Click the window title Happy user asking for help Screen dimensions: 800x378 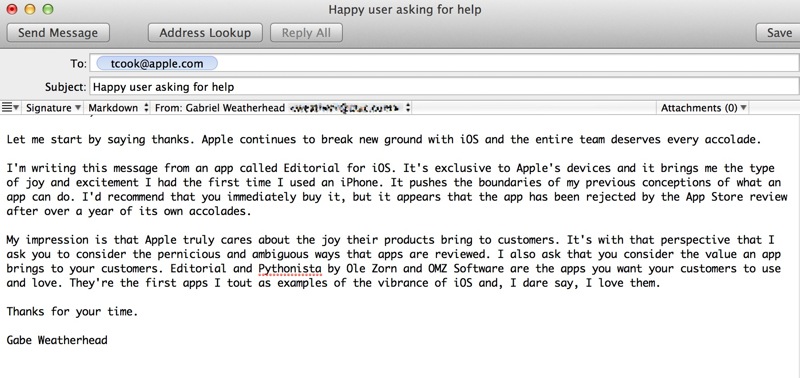click(405, 10)
